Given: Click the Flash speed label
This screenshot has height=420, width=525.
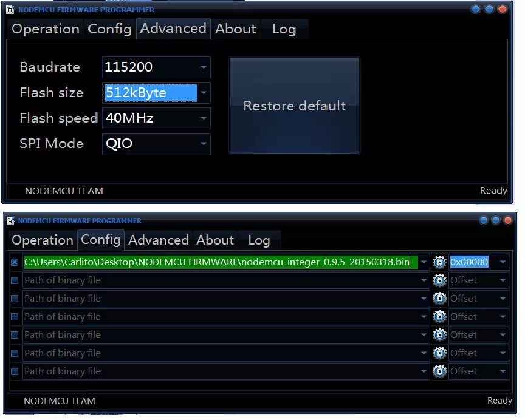Looking at the screenshot, I should pyautogui.click(x=58, y=118).
